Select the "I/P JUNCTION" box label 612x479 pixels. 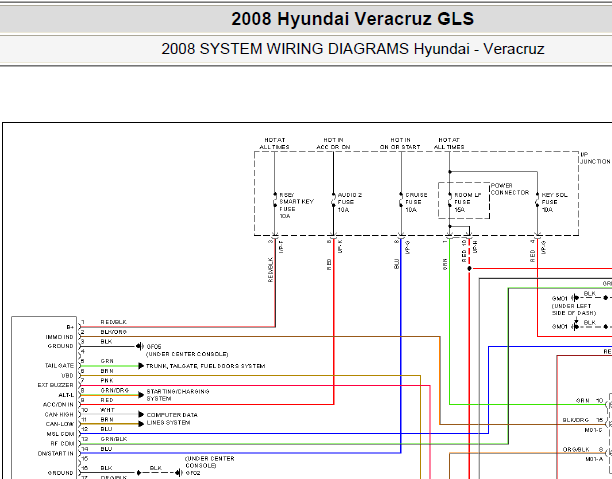pyautogui.click(x=595, y=158)
